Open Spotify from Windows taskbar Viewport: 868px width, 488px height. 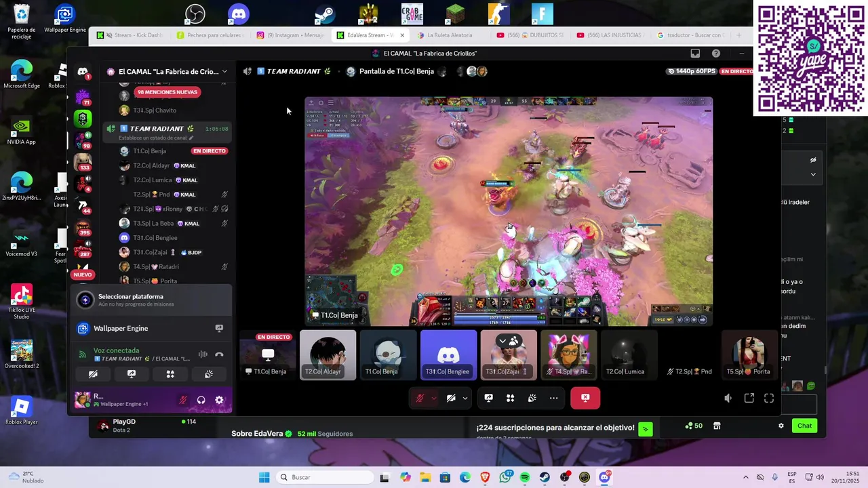(x=525, y=478)
